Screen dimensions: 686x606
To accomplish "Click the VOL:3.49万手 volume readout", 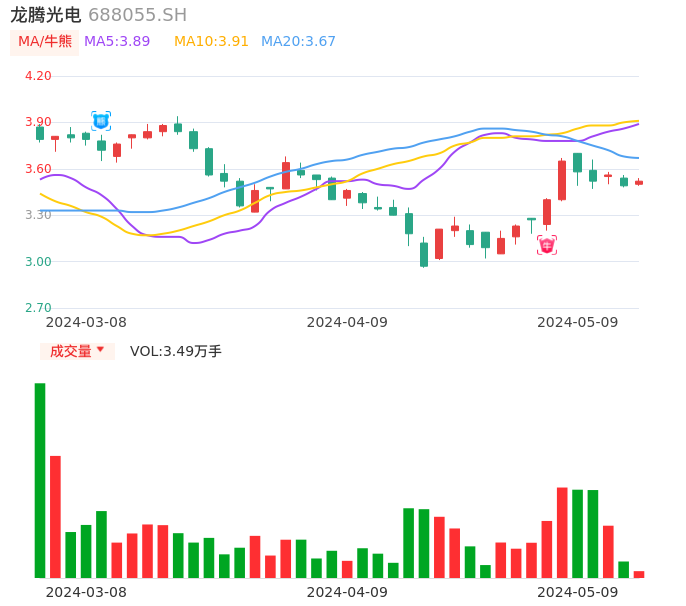I will tap(176, 351).
